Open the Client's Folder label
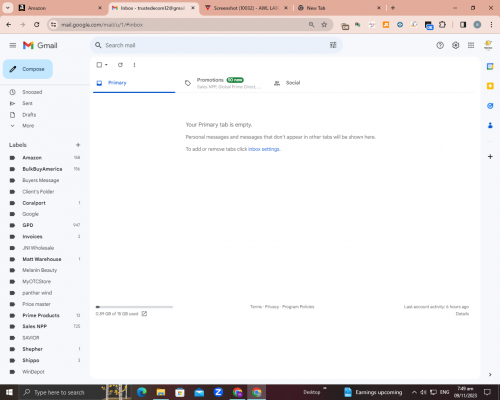Viewport: 500px width, 400px height. [38, 192]
